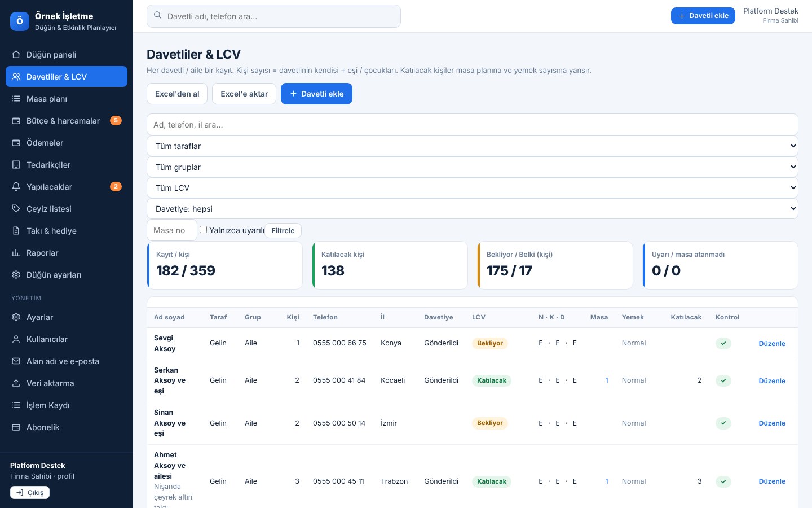Open the Tüm LCV filter dropdown
812x508 pixels.
click(x=473, y=188)
